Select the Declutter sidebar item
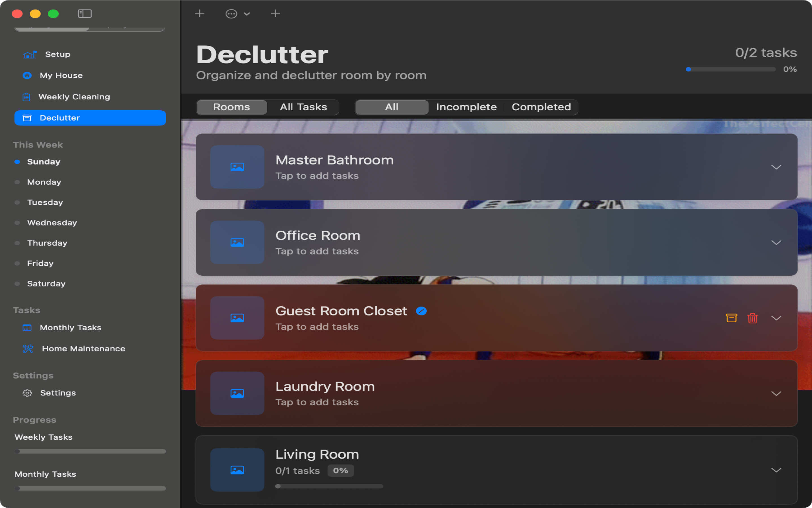The image size is (812, 508). (90, 118)
